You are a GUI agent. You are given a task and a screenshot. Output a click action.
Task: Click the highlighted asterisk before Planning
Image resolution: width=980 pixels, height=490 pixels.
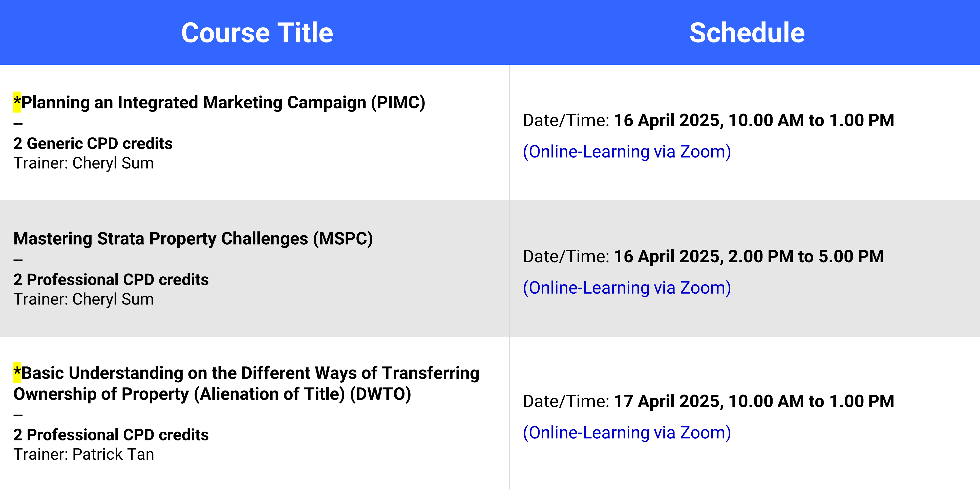(x=17, y=102)
